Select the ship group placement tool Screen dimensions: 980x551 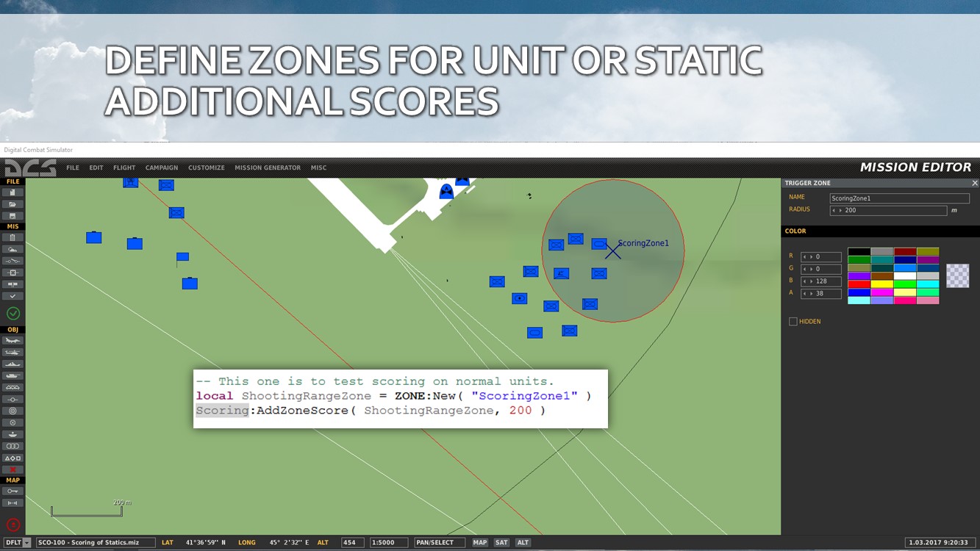coord(12,364)
